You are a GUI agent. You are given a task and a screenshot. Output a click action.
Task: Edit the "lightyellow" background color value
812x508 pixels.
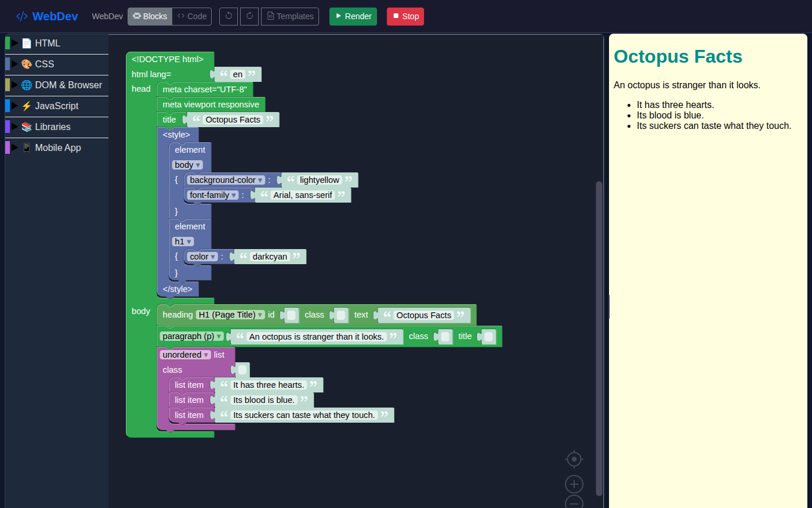(320, 180)
